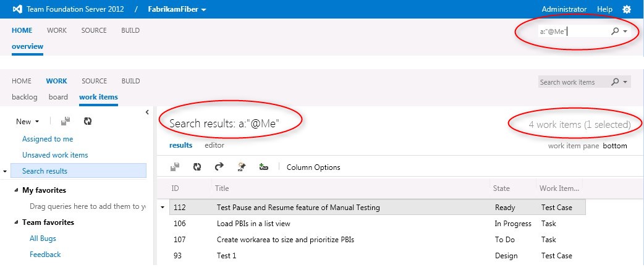Switch to the backlog tab
This screenshot has width=644, height=270.
(25, 97)
